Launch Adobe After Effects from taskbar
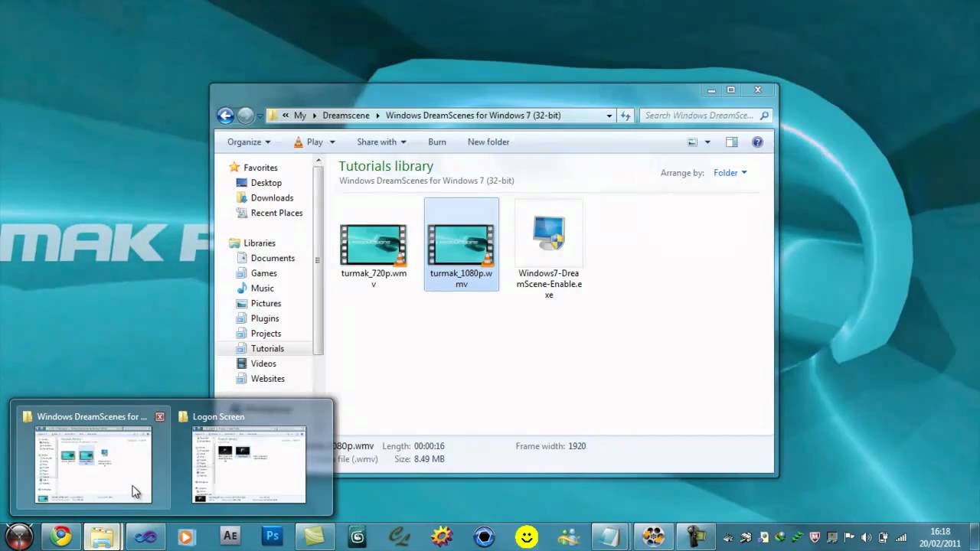This screenshot has width=980, height=551. click(230, 536)
